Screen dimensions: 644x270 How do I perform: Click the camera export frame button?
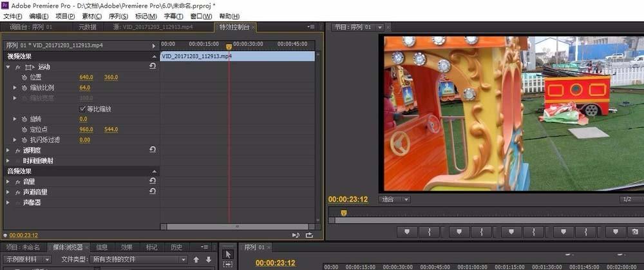click(635, 232)
